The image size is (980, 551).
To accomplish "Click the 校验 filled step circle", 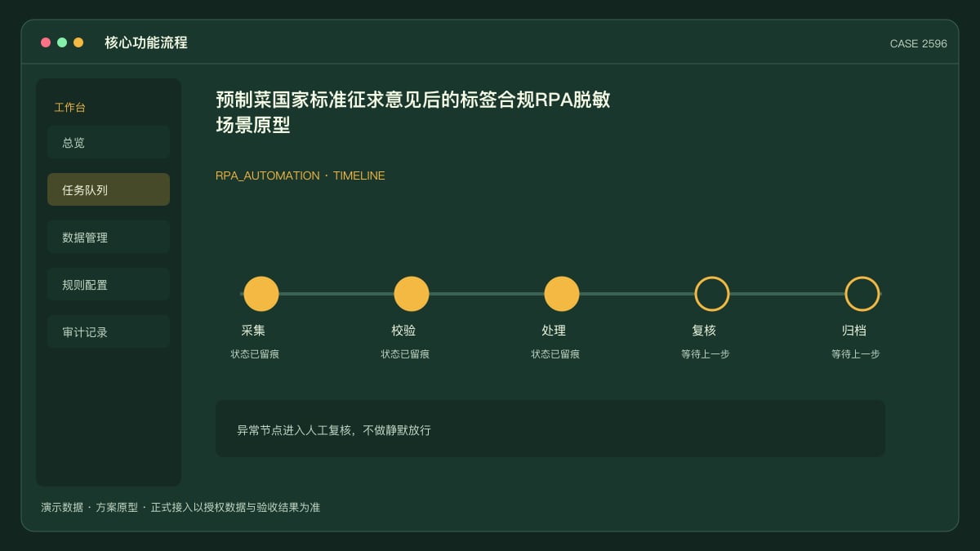I will [412, 294].
